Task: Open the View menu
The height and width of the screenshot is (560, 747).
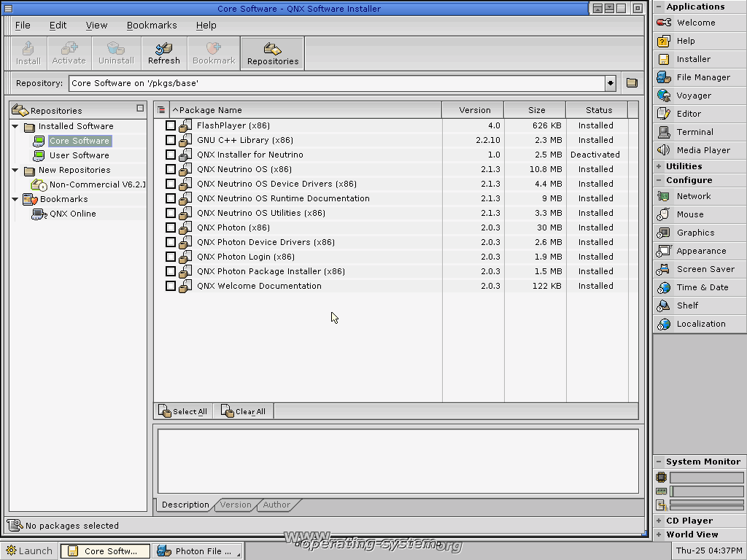Action: click(96, 26)
